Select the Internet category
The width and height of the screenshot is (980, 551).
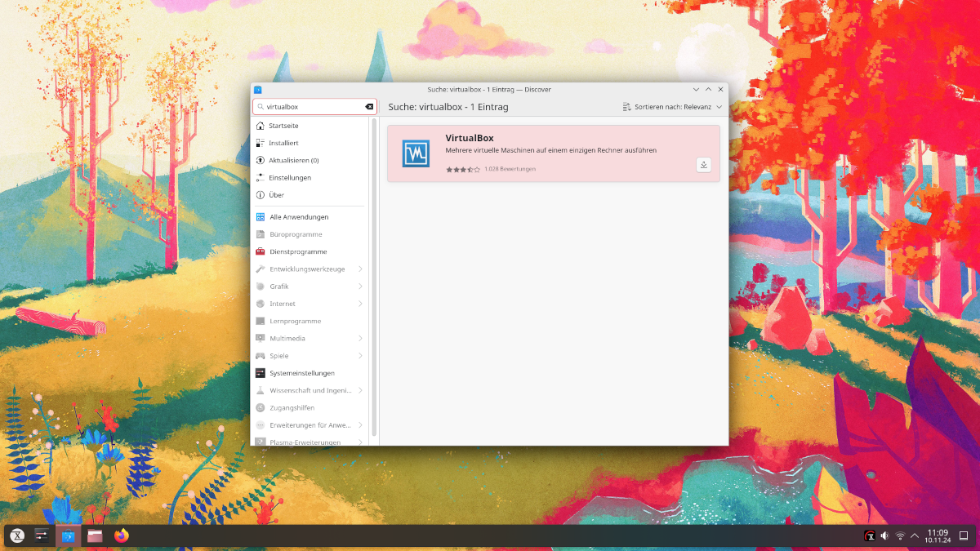click(x=310, y=304)
